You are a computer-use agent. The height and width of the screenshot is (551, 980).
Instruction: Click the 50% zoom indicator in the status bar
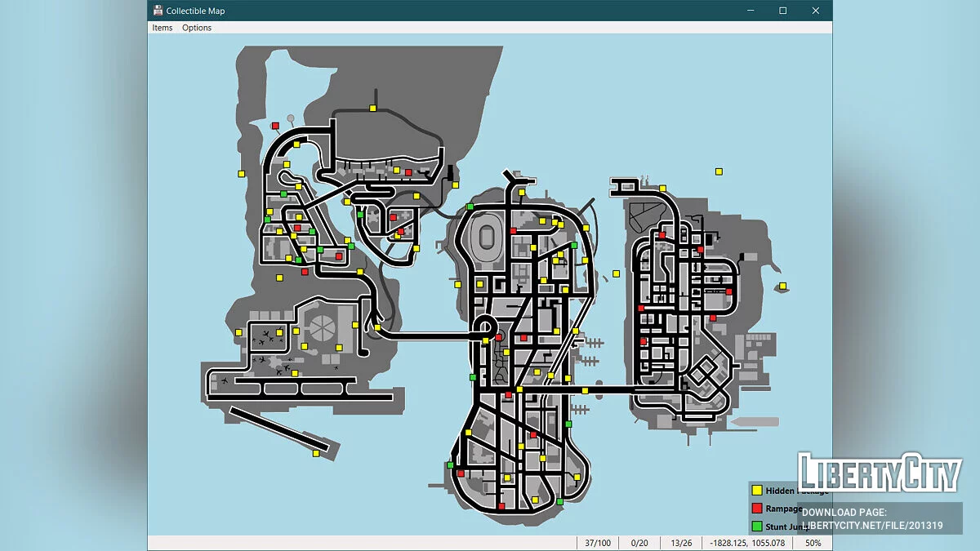point(813,542)
